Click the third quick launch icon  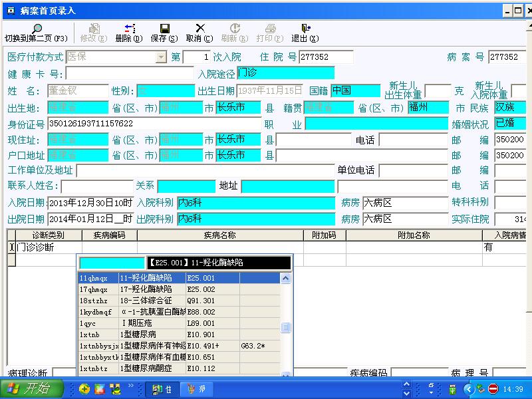(115, 389)
